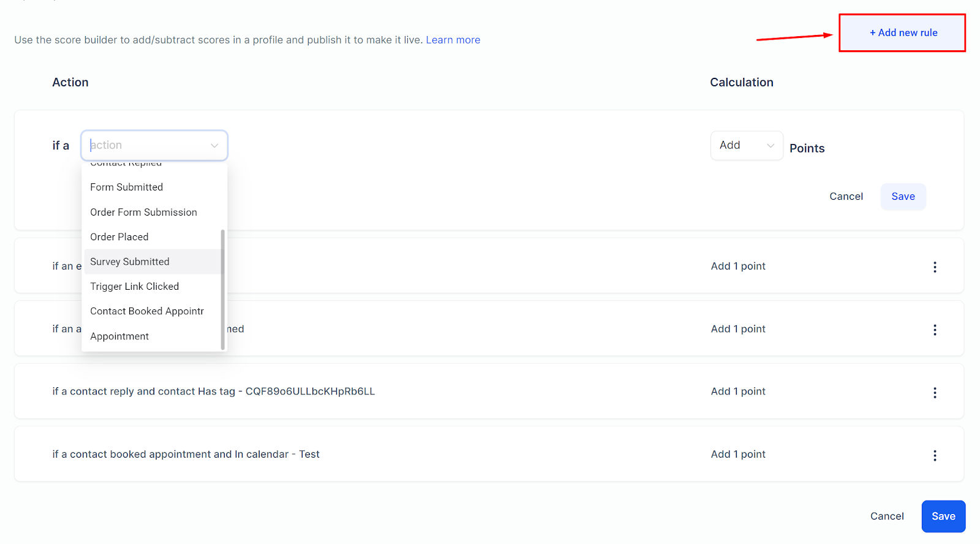Select Survey Submitted option
The image size is (980, 544).
(151, 262)
